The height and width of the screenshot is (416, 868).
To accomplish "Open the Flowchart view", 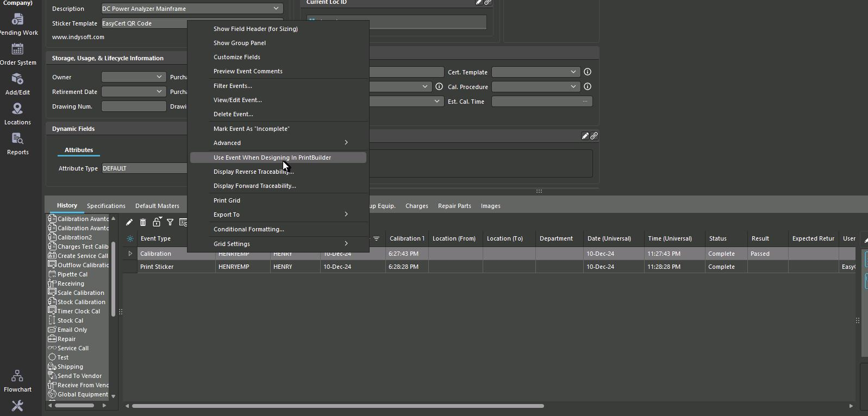I will pyautogui.click(x=17, y=381).
